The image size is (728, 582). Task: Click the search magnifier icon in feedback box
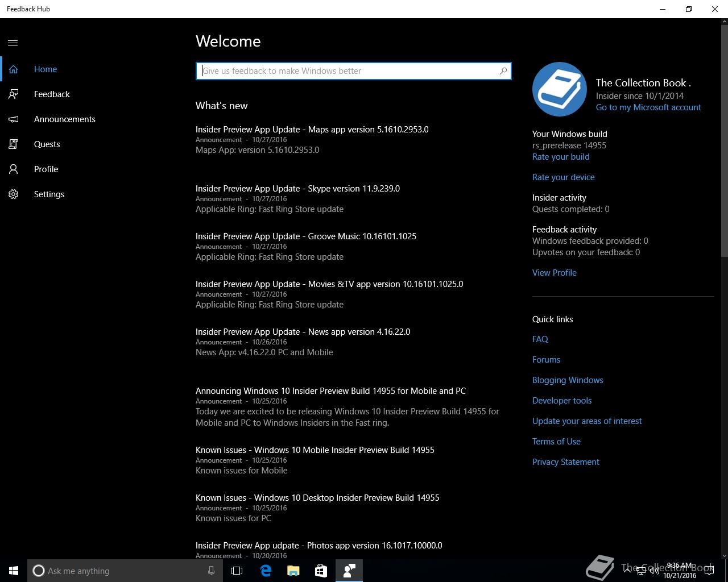[503, 71]
